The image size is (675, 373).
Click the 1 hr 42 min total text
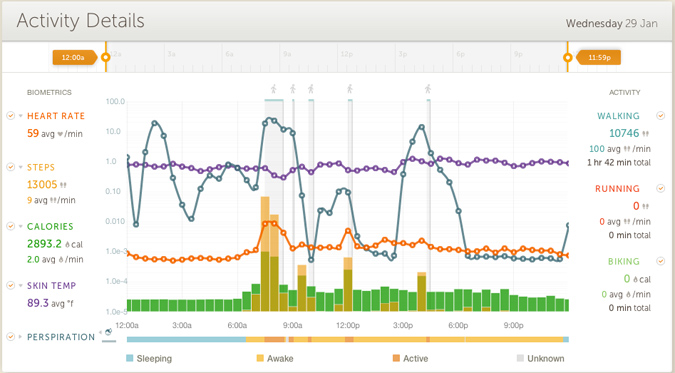pos(619,162)
